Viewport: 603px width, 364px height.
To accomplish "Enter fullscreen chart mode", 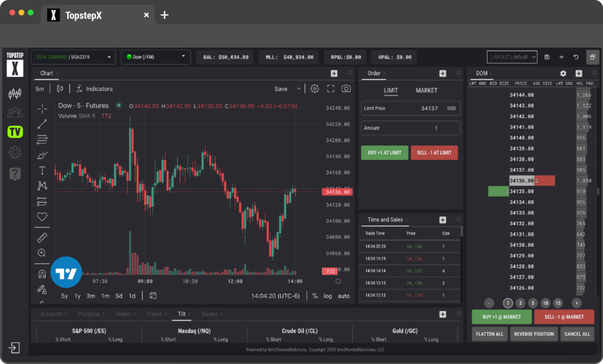I will pos(330,89).
